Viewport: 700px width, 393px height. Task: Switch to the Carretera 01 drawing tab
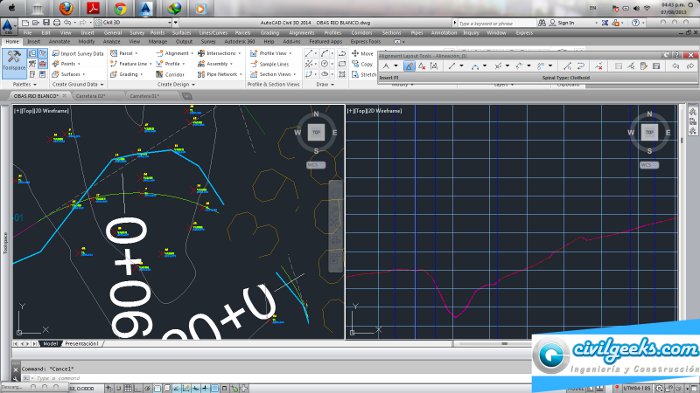(x=145, y=96)
